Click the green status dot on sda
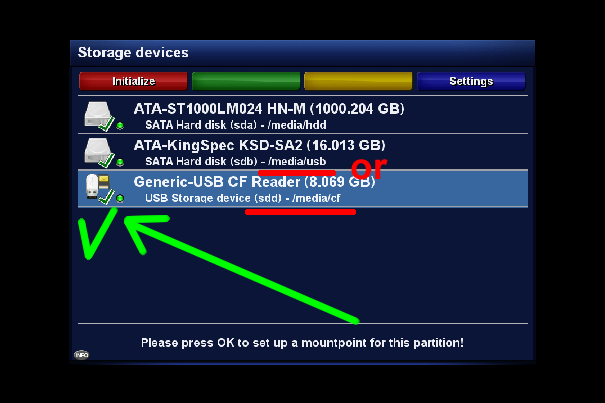This screenshot has width=605, height=403. 120,125
